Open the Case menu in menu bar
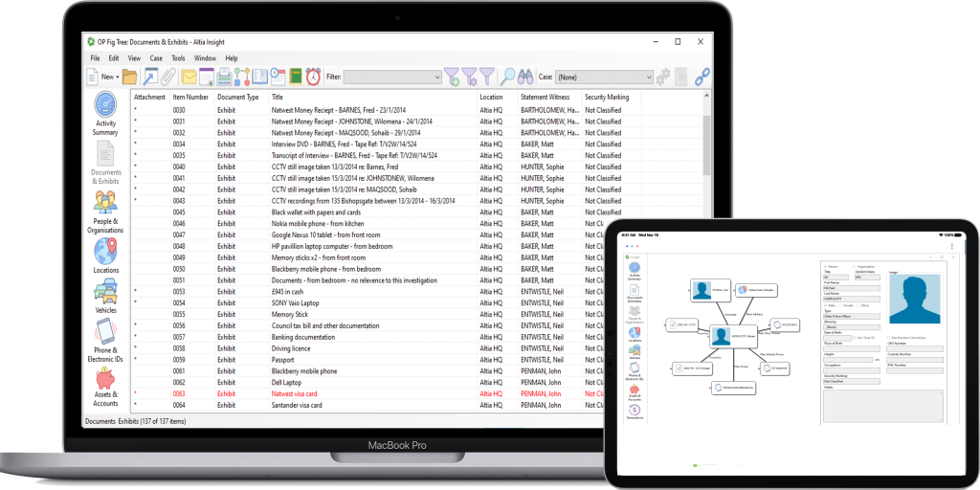The image size is (980, 490). point(156,58)
